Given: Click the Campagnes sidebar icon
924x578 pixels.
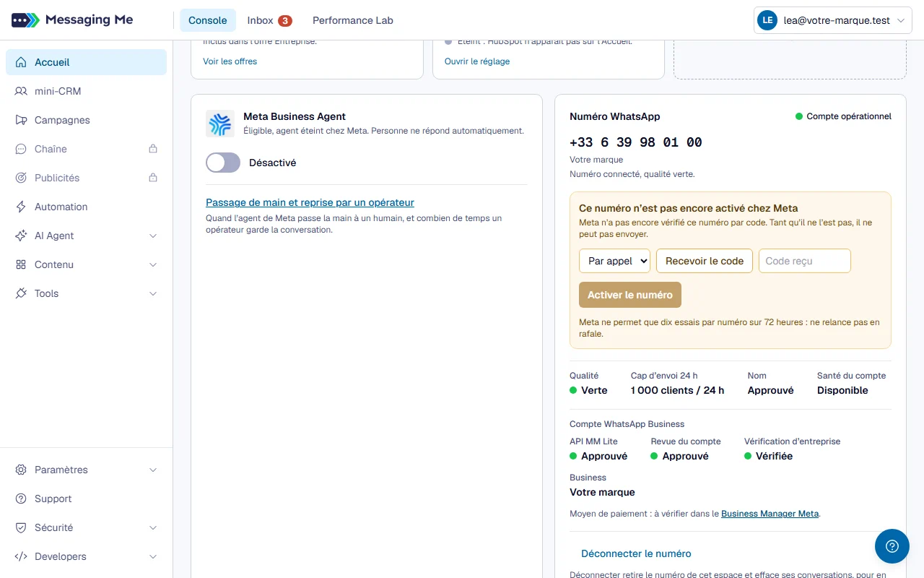Looking at the screenshot, I should pos(21,120).
